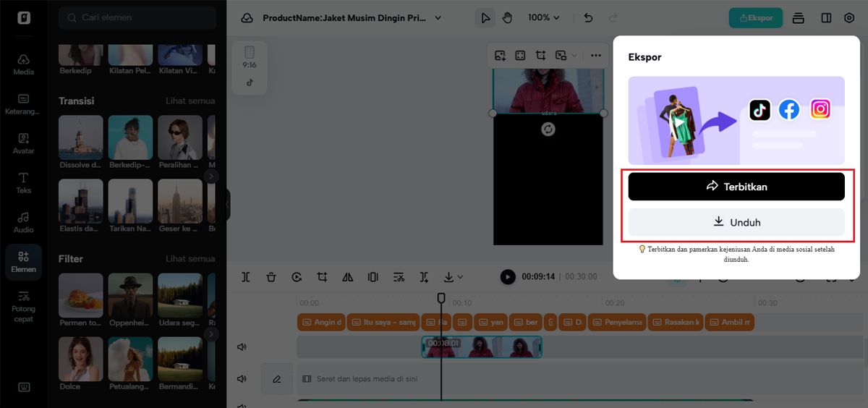Click the split clip icon in timeline toolbar

point(246,277)
